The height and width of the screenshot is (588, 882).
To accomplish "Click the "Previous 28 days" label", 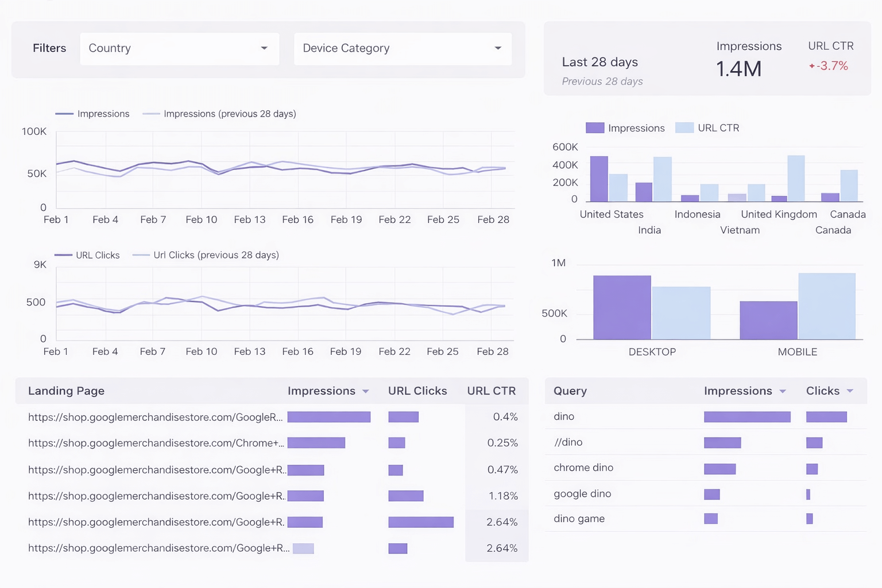I will 602,82.
